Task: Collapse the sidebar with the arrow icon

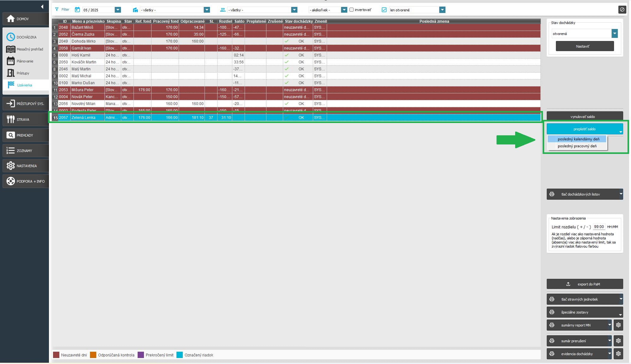Action: pos(42,7)
